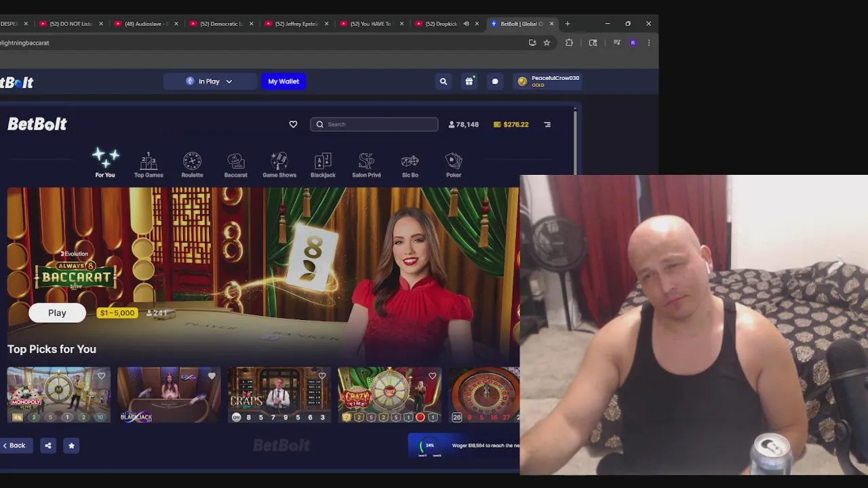The image size is (868, 488).
Task: Close the Audioslave browser tab
Action: [x=176, y=24]
